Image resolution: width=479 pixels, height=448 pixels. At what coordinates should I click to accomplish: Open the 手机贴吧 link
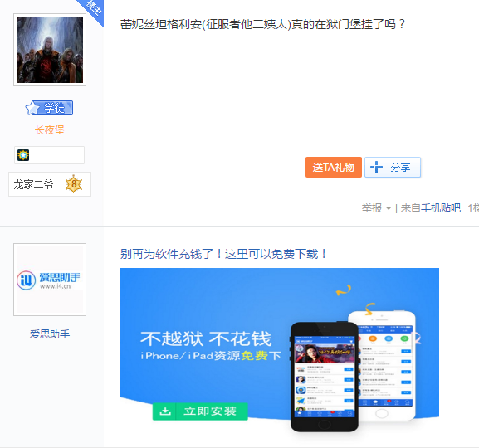pyautogui.click(x=441, y=208)
